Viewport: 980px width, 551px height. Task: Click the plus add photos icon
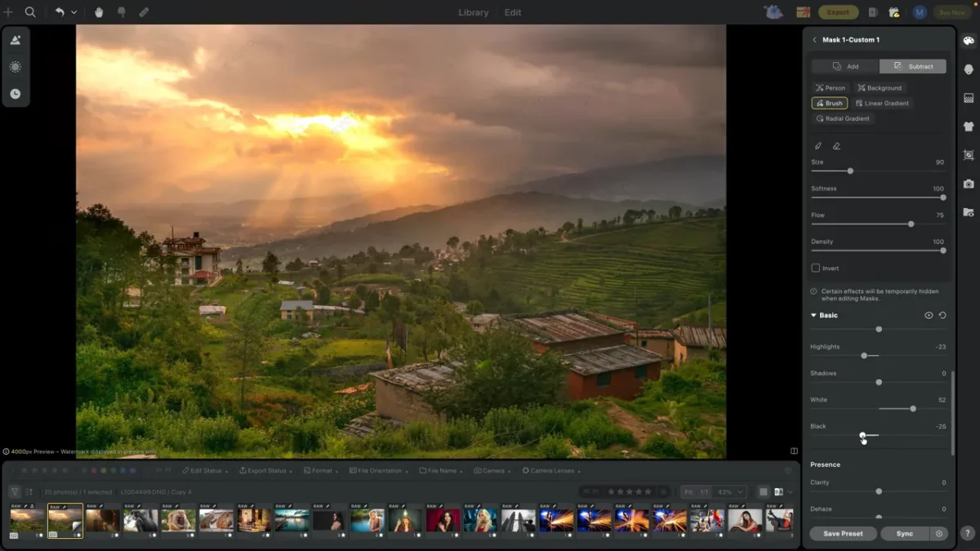pos(8,12)
